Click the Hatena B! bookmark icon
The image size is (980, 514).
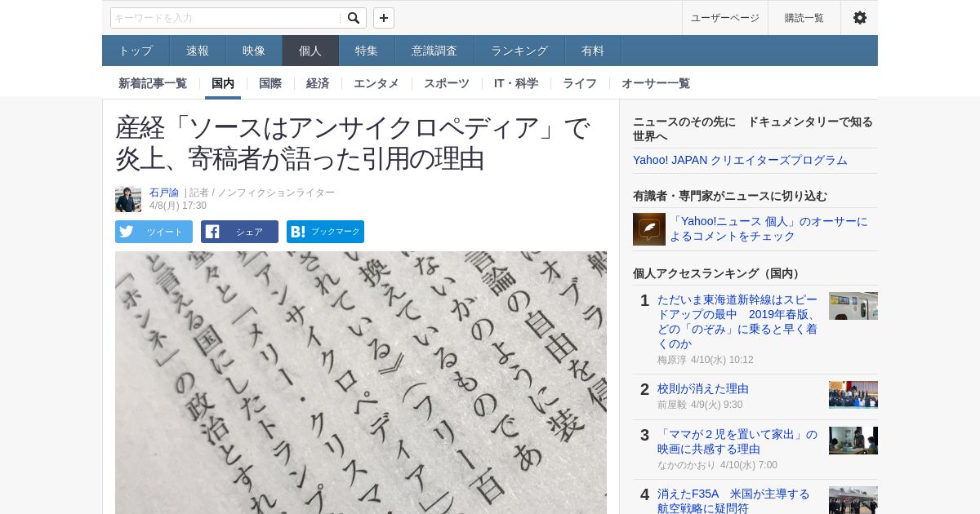tap(298, 232)
